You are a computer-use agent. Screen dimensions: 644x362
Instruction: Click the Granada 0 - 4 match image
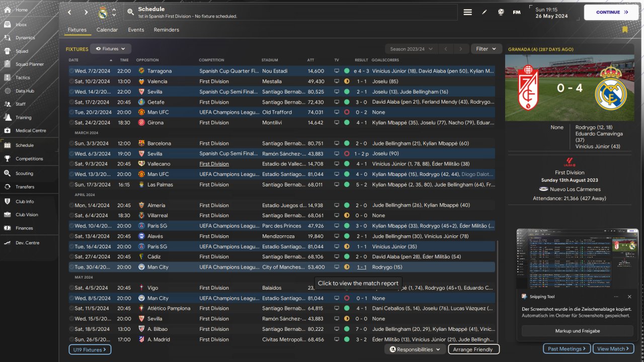[571, 88]
